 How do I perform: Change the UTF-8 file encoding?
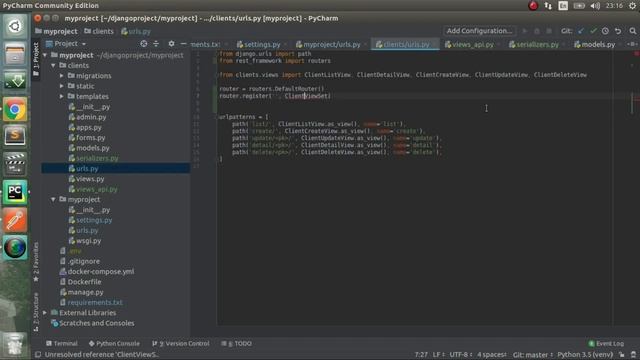pyautogui.click(x=461, y=354)
